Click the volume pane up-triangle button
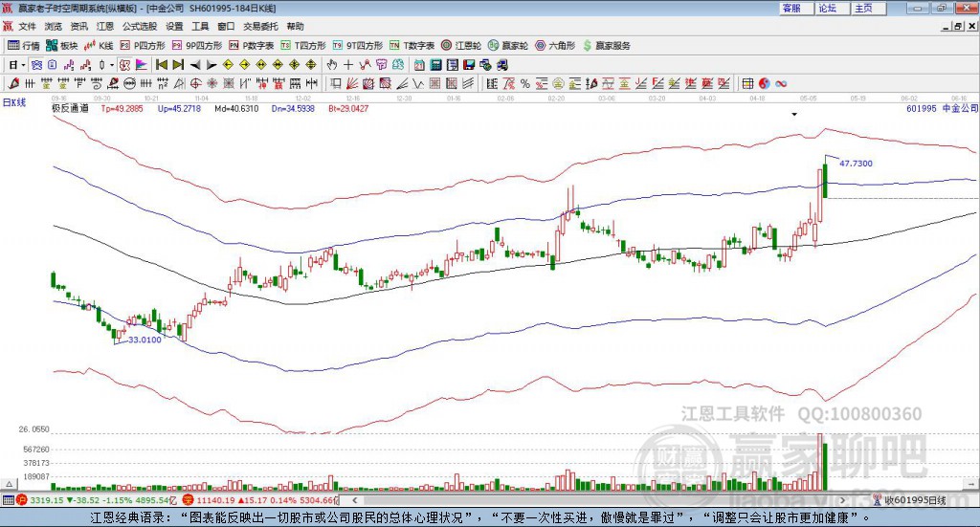The height and width of the screenshot is (527, 980). (9, 484)
